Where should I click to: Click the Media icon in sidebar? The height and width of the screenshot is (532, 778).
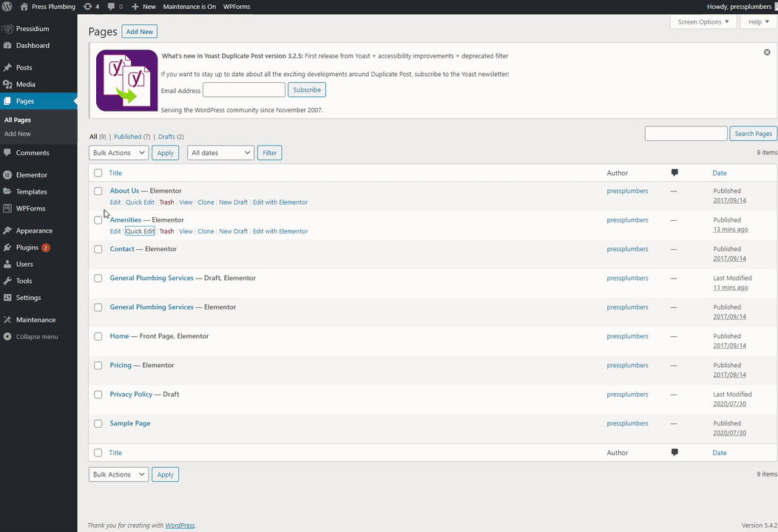coord(7,84)
